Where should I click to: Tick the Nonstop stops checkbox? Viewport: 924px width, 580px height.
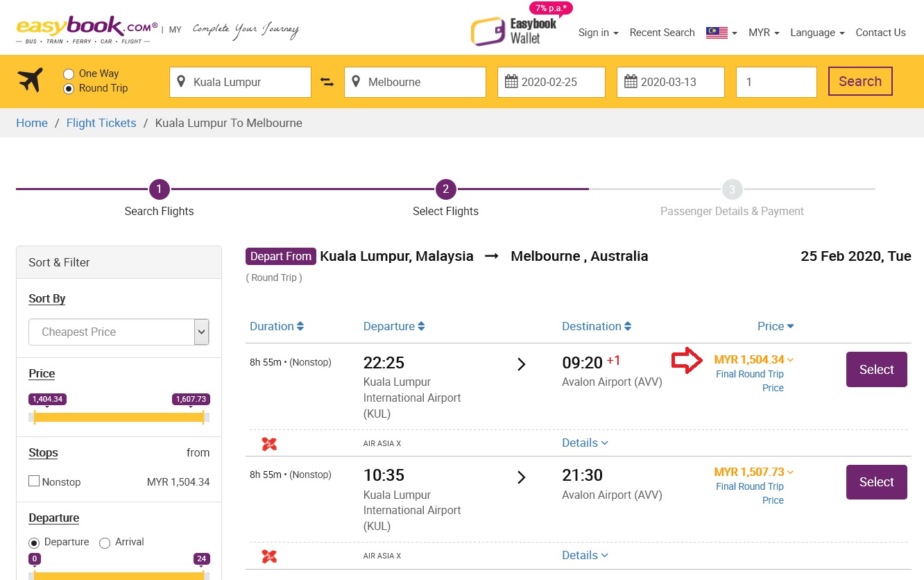pyautogui.click(x=34, y=481)
